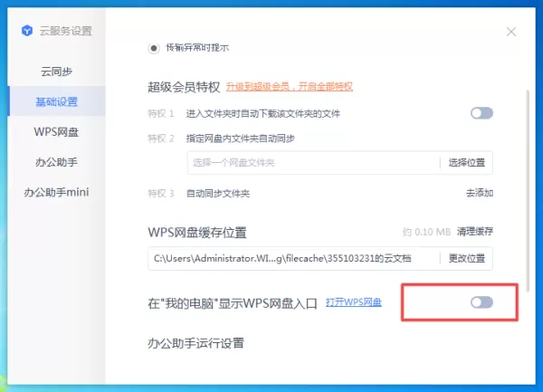
Task: Click the 升级到超级会员 upgrade link
Action: pyautogui.click(x=290, y=87)
